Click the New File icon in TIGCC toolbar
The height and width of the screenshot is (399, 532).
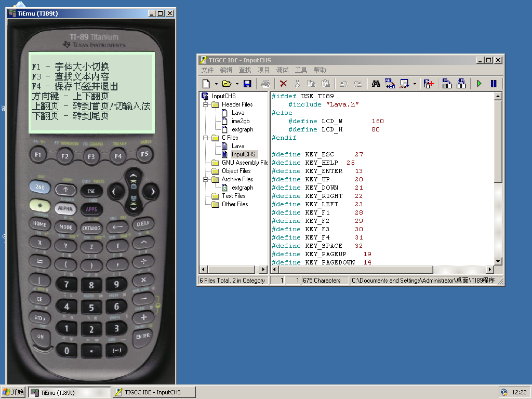(x=206, y=84)
